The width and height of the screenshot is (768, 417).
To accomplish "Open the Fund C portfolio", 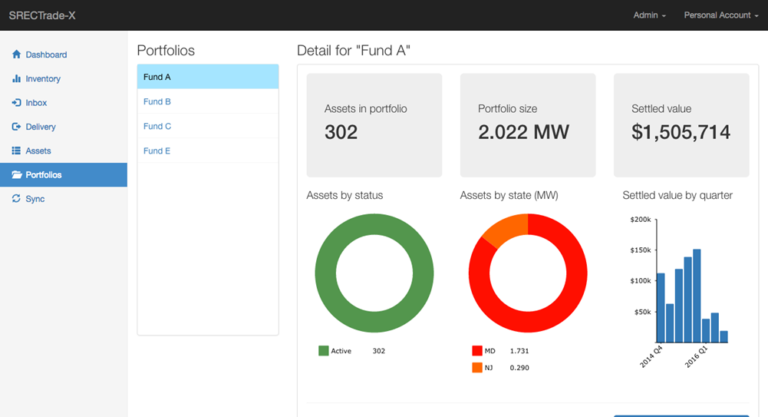I will 157,126.
